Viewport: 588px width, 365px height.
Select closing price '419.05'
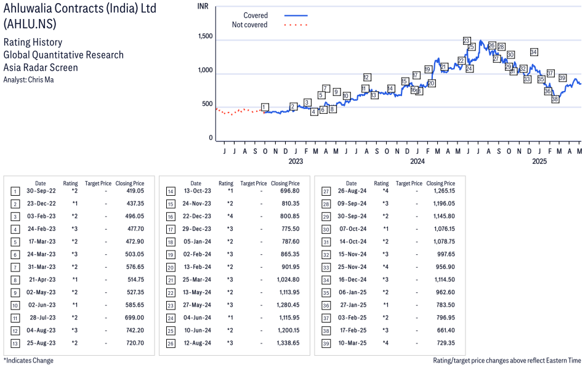[x=135, y=191]
